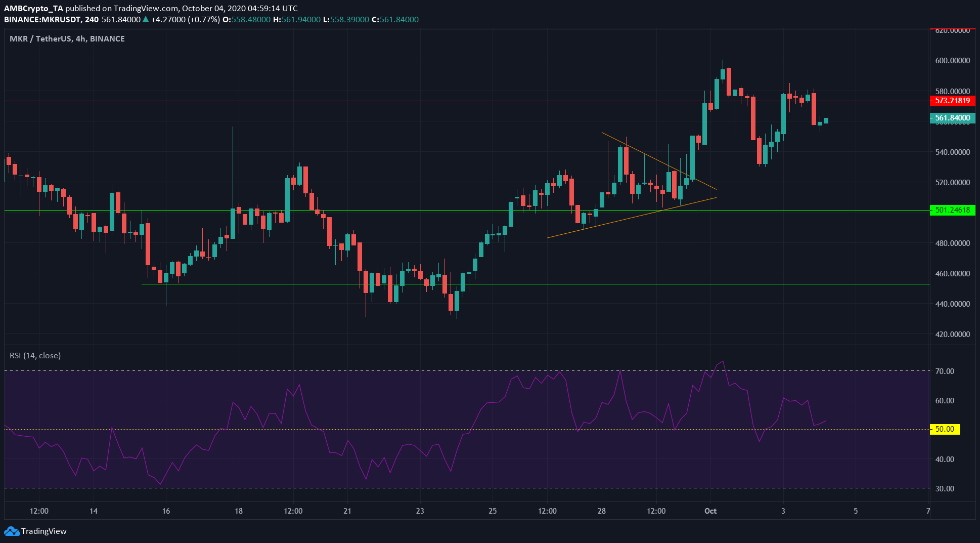The height and width of the screenshot is (543, 980).
Task: Click the 28 date on time axis
Action: click(x=601, y=511)
